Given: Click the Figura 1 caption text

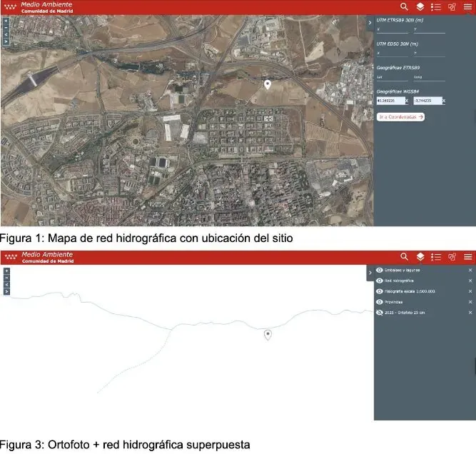Looking at the screenshot, I should 146,238.
